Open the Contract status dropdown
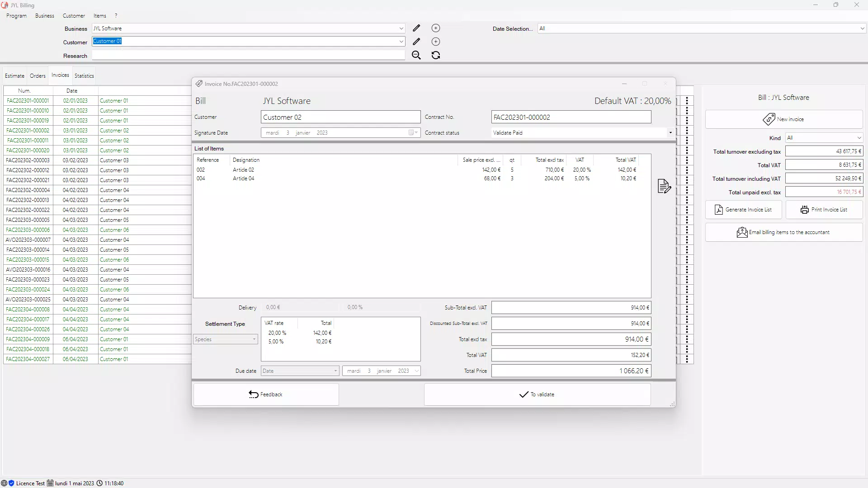 (670, 133)
